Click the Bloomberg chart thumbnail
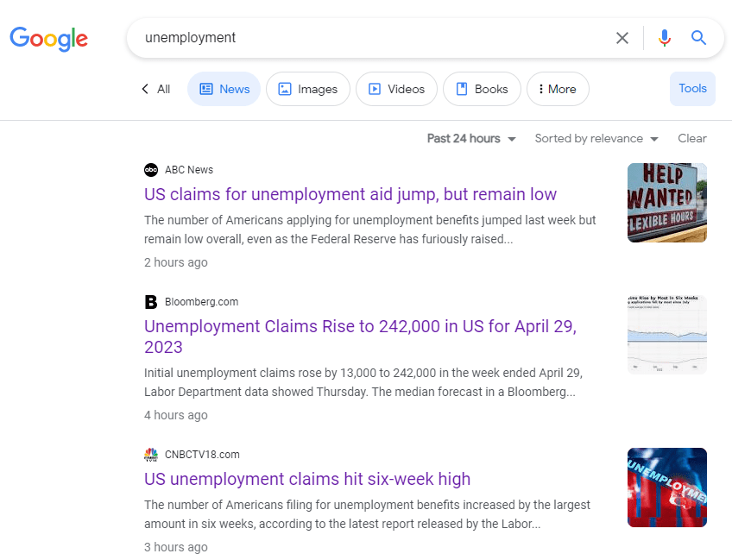 point(666,335)
